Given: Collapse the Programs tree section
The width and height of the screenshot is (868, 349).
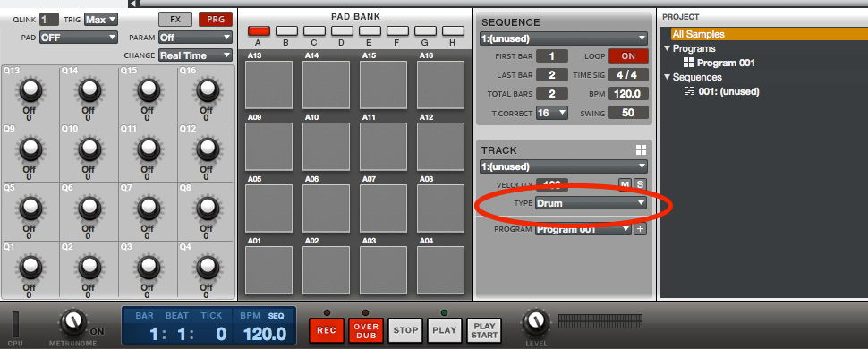Looking at the screenshot, I should (668, 48).
